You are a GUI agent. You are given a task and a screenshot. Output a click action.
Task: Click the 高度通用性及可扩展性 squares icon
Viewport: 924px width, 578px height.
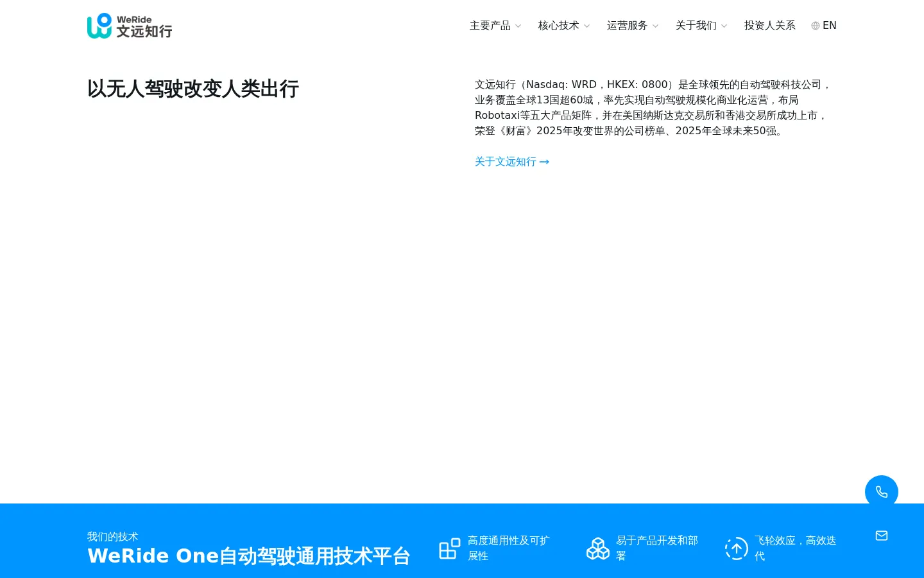[x=450, y=548]
